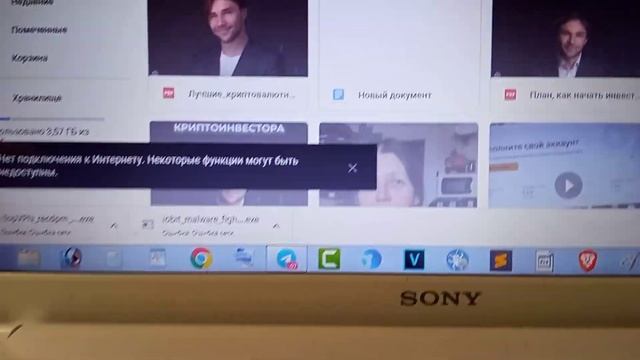The width and height of the screenshot is (640, 360).
Task: Expand the robot_malware download's arrow menu
Action: [x=276, y=225]
